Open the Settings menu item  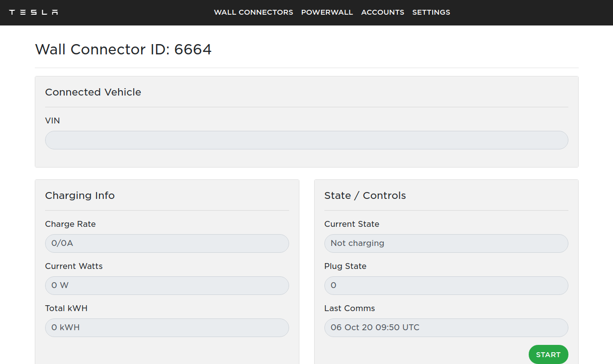click(431, 12)
